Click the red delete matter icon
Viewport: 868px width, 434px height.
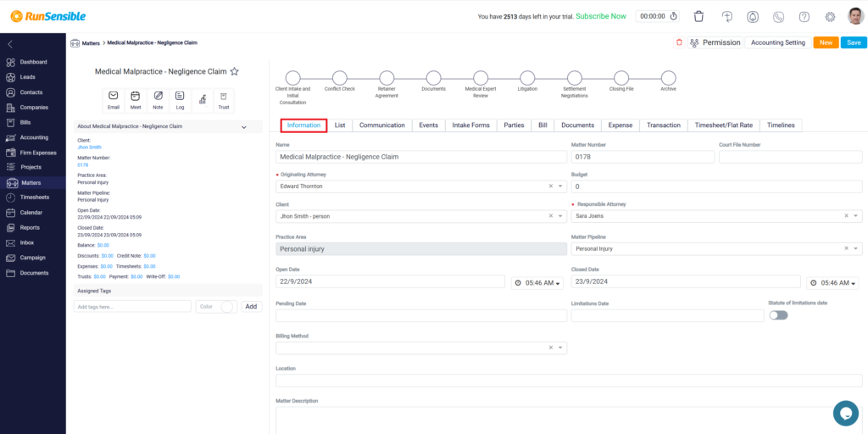tap(679, 42)
